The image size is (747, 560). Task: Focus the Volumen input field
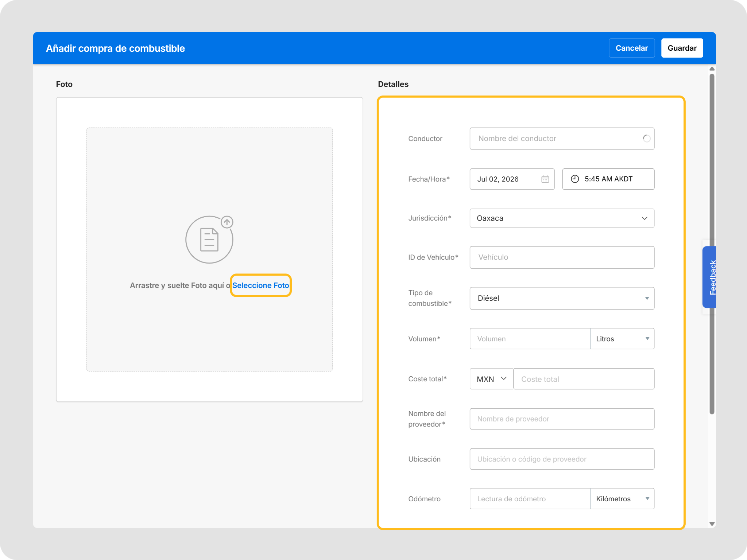point(530,339)
